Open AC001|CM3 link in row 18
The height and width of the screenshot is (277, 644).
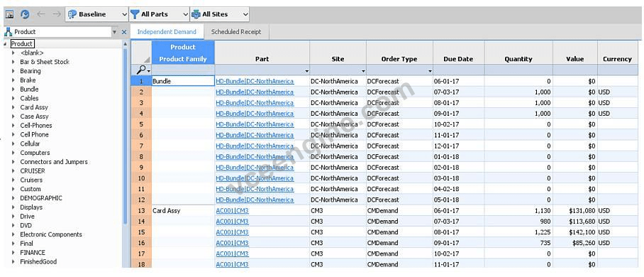click(232, 264)
